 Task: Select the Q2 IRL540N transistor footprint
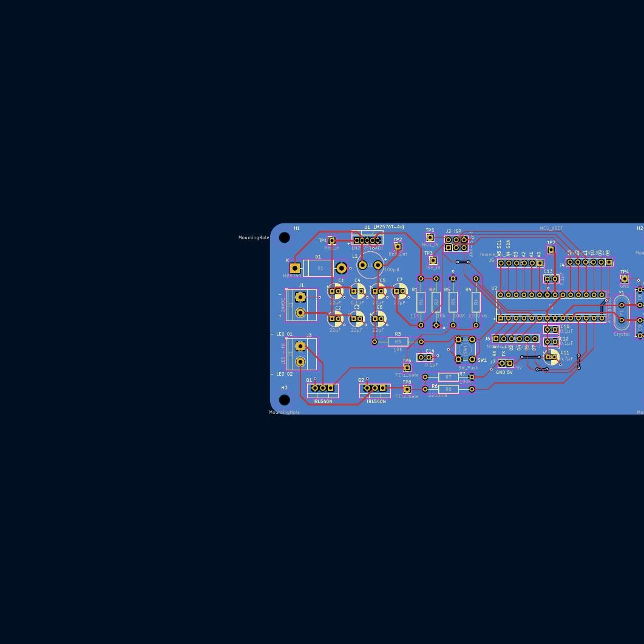coord(375,391)
